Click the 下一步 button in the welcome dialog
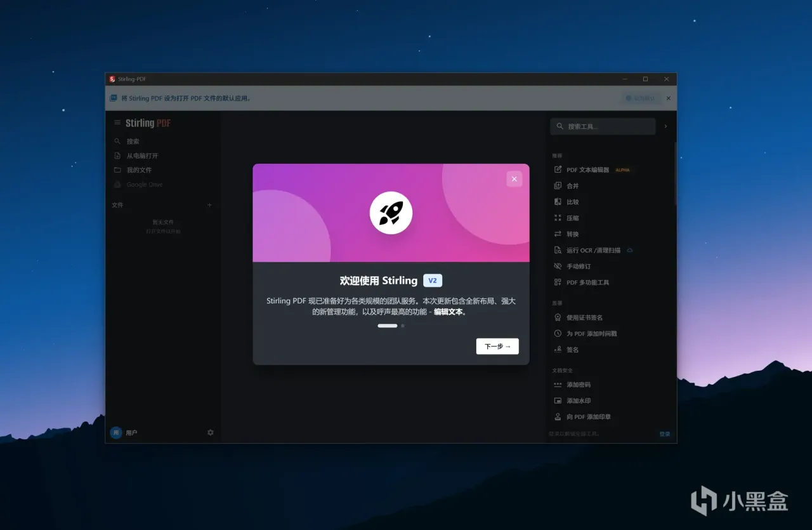The image size is (812, 530). [497, 346]
